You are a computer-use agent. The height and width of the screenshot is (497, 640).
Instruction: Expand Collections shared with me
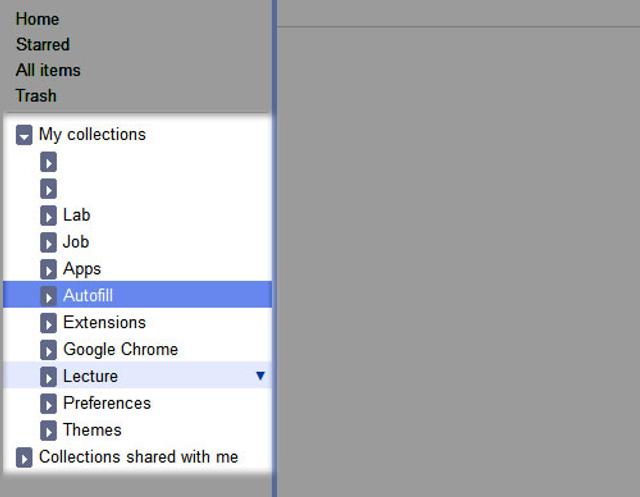[25, 458]
